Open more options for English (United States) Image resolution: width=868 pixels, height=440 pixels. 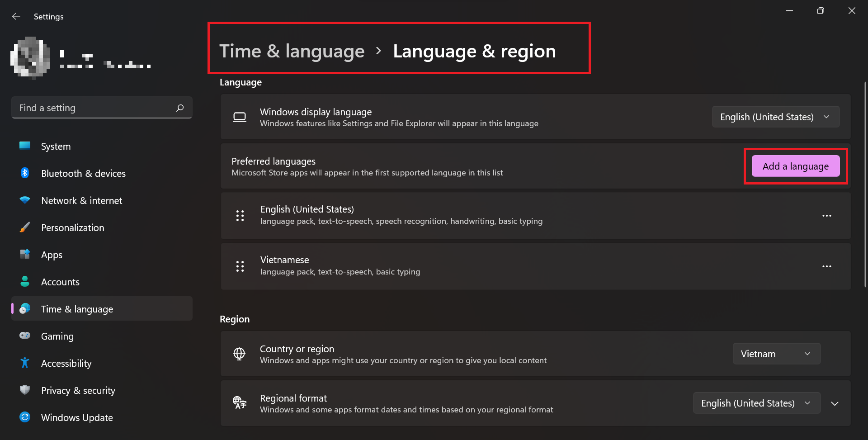point(827,216)
